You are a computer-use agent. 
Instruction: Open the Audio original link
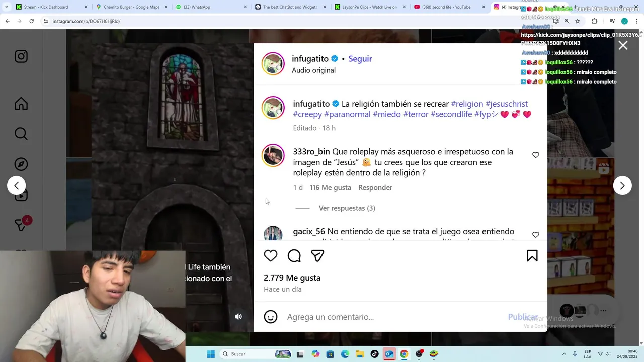313,70
